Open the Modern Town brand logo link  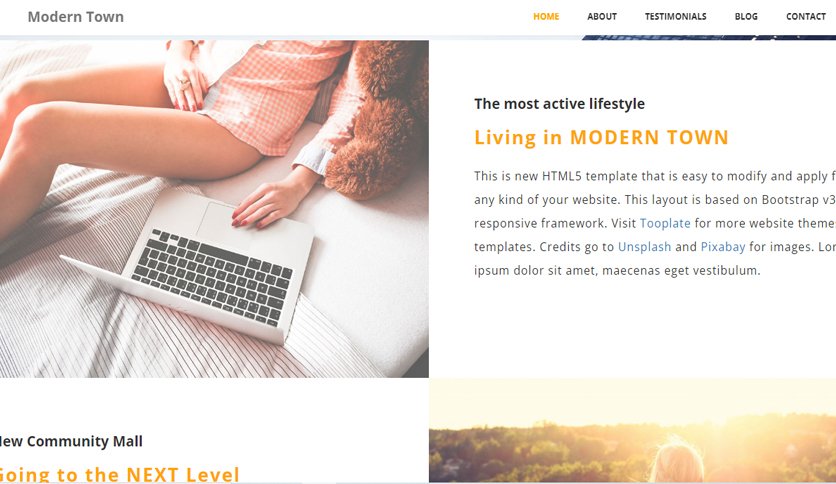(76, 17)
